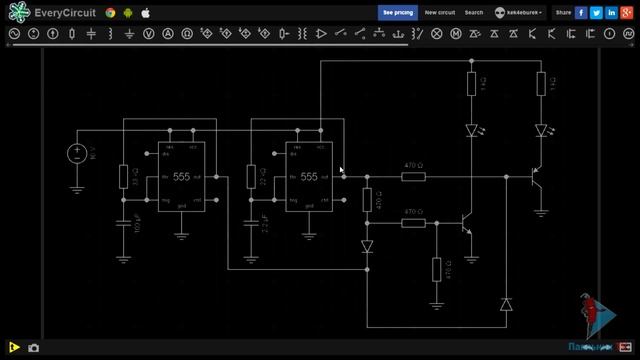Select the PNP transistor toolbar icon

point(551,33)
